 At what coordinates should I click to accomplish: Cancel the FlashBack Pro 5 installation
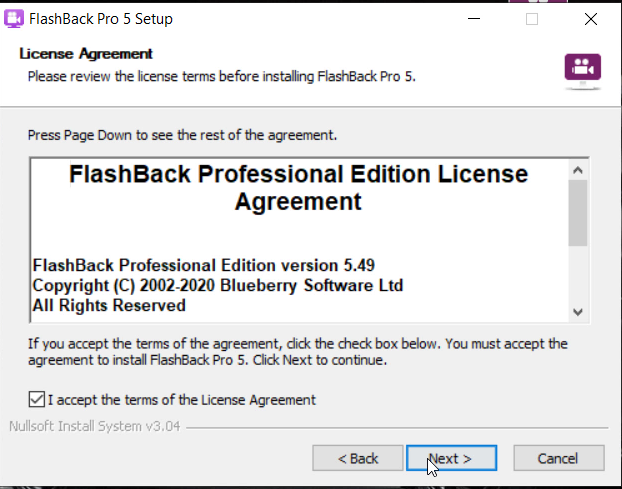558,458
